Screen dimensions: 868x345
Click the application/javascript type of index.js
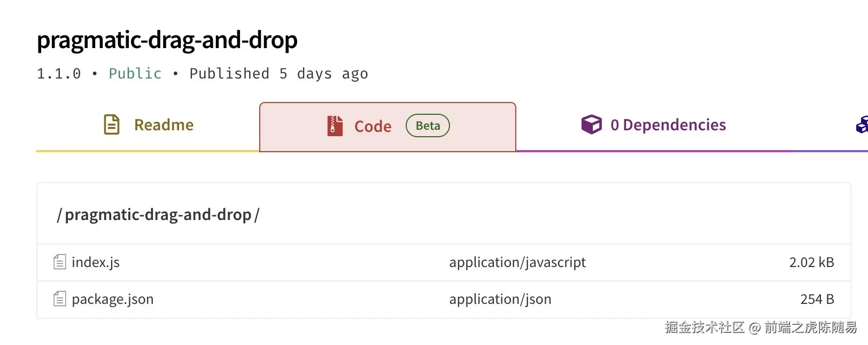click(517, 262)
